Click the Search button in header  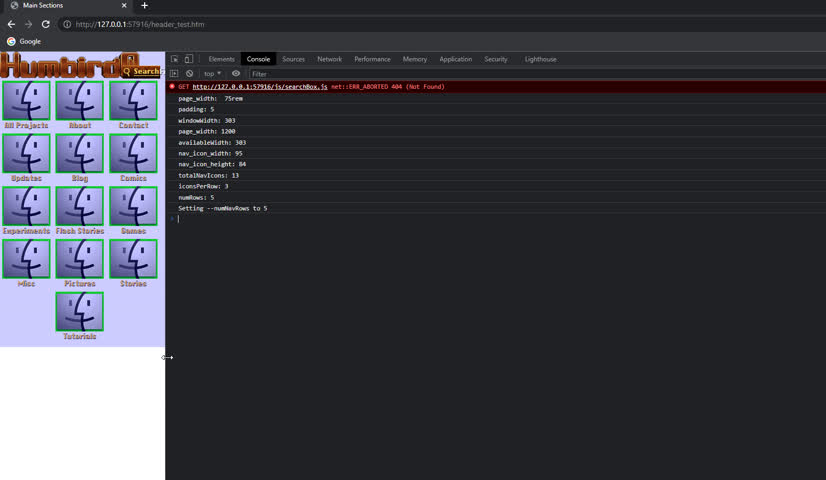tap(142, 71)
